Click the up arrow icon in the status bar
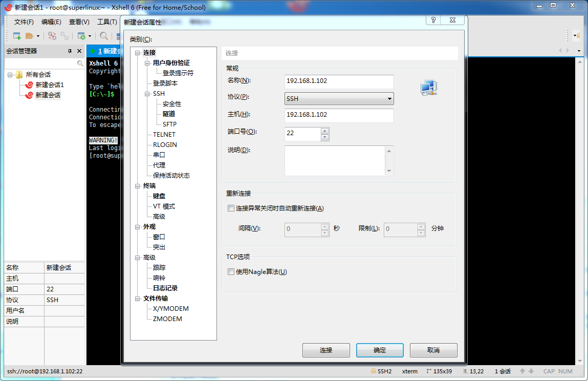The width and height of the screenshot is (588, 381). [522, 371]
